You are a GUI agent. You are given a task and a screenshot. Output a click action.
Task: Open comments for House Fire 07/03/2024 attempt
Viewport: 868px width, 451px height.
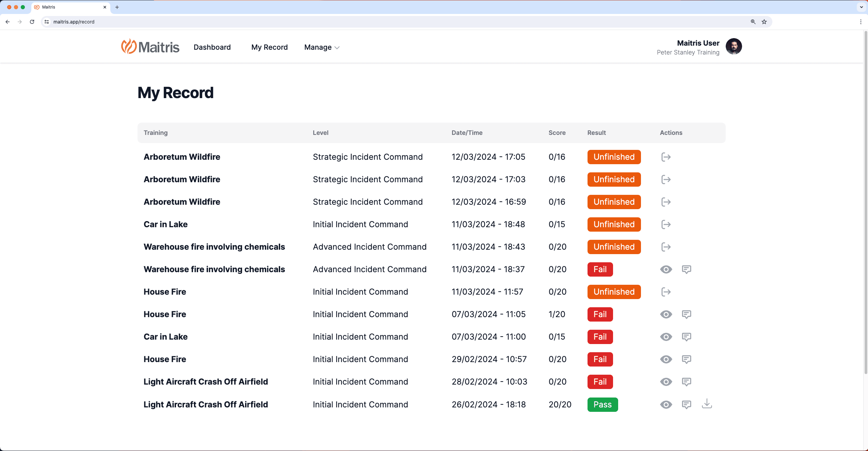click(686, 314)
